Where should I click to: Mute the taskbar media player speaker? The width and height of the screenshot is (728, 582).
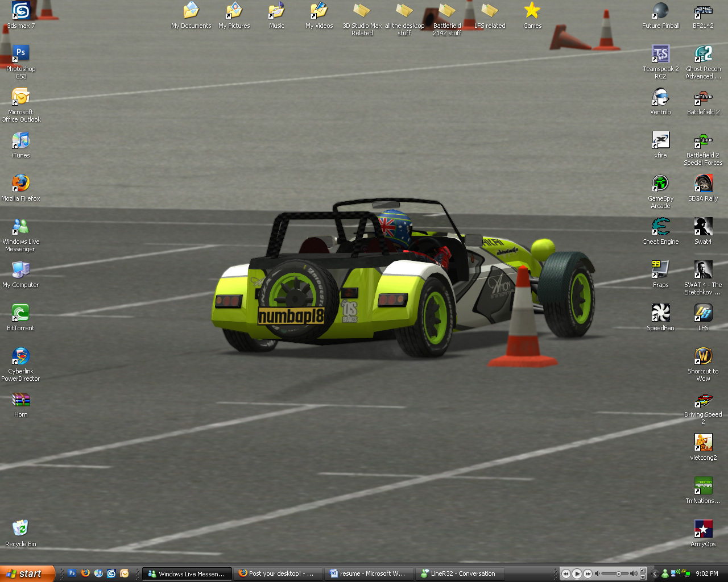[x=597, y=574]
